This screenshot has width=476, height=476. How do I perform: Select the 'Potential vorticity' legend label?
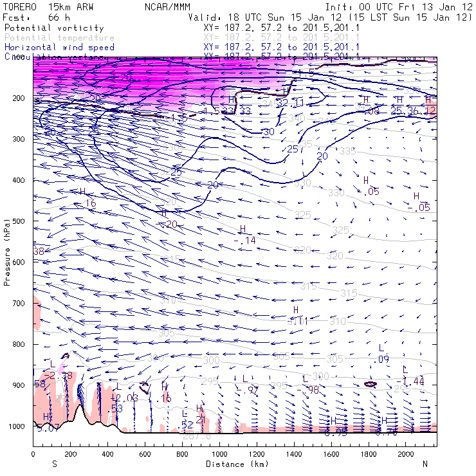(x=54, y=28)
